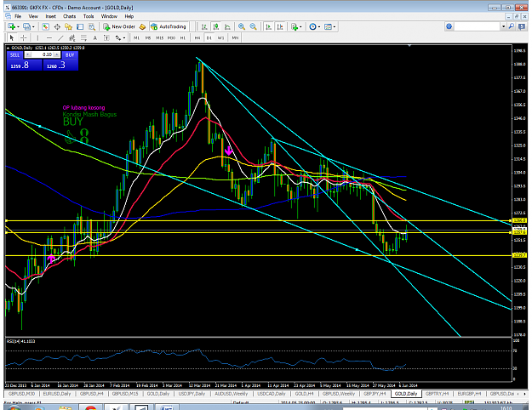Toggle chart shift from right border
Viewport: 532px width, 410px height.
tap(280, 26)
